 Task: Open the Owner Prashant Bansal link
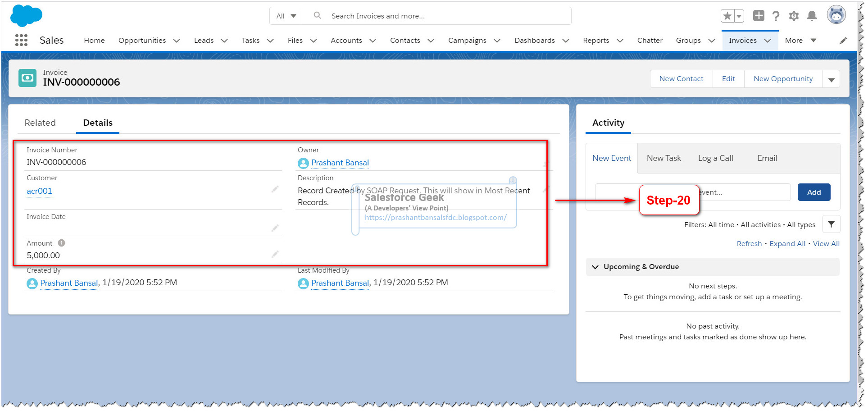tap(340, 163)
